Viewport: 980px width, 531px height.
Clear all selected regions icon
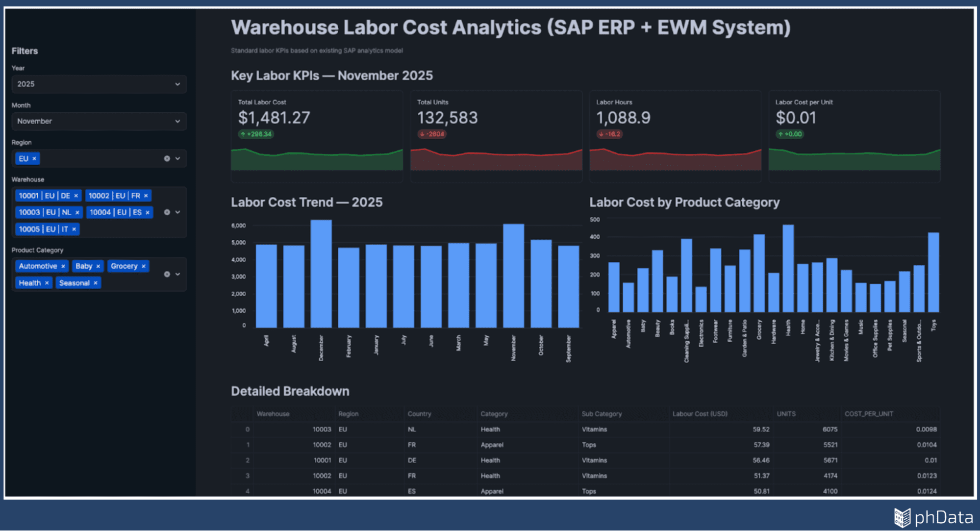tap(167, 159)
